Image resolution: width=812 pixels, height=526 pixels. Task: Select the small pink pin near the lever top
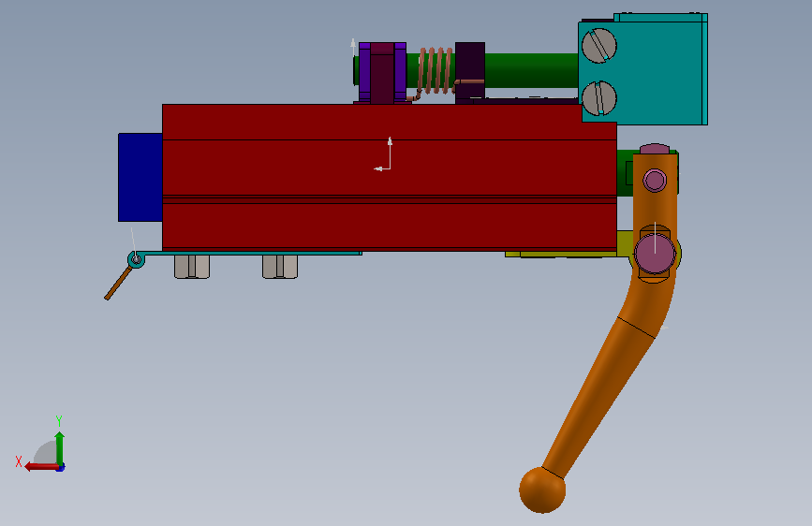[655, 180]
